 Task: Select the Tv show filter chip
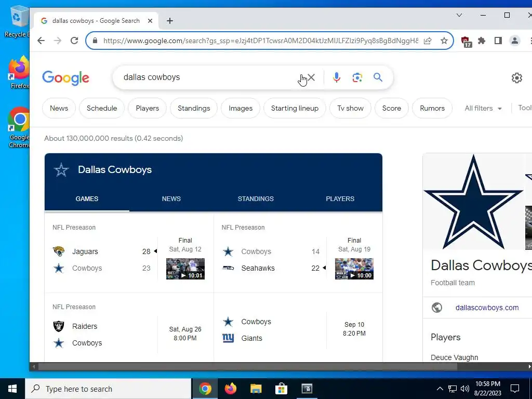(350, 108)
